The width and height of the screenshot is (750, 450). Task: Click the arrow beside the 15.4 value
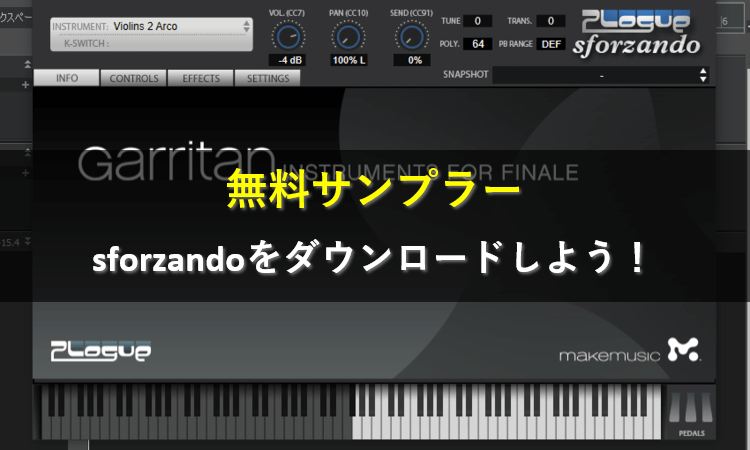(x=28, y=241)
